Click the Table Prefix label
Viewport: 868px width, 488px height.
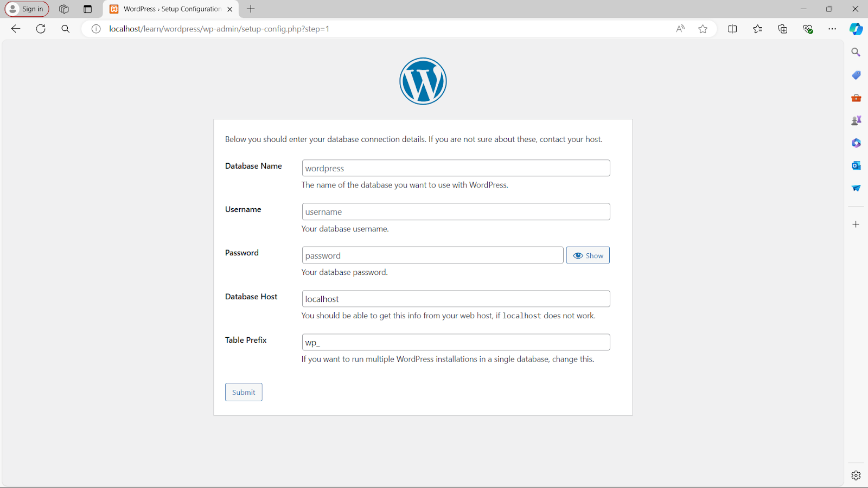tap(246, 340)
